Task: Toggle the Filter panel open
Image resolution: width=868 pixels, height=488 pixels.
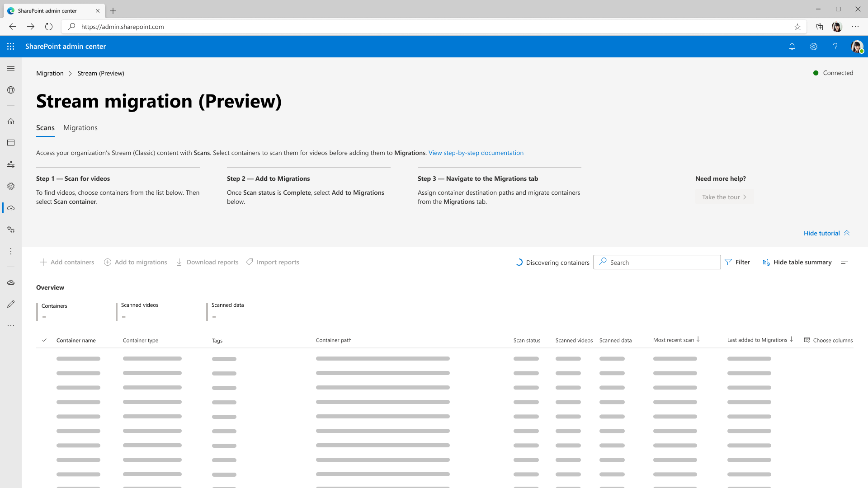Action: pyautogui.click(x=737, y=262)
